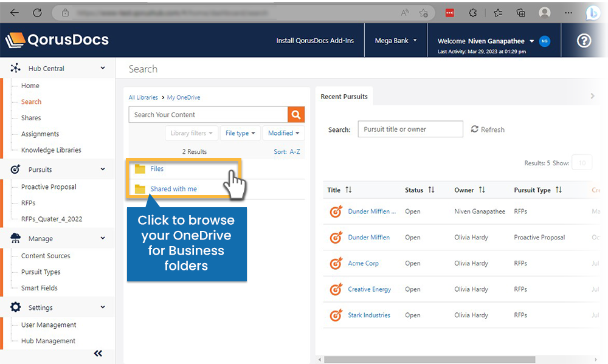This screenshot has height=364, width=608.
Task: Open the Dunder Mifflen pursuit owned by Olivia Hardy
Action: click(x=369, y=237)
